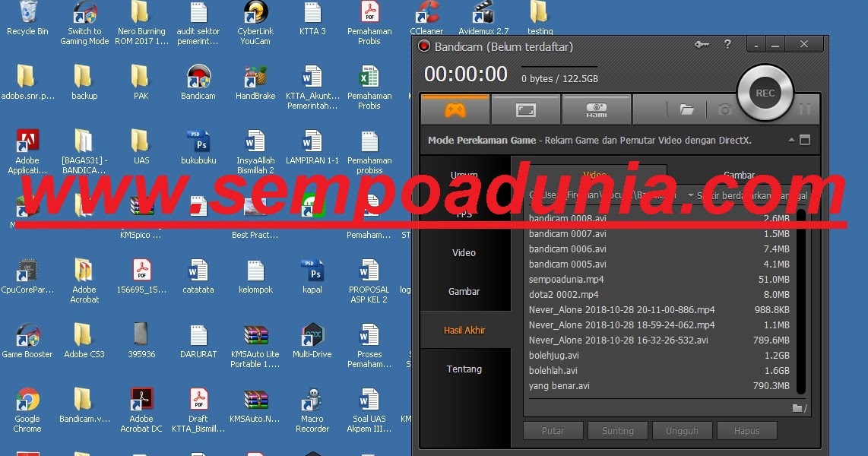Click the Sunting button
This screenshot has height=456, width=868.
point(618,431)
